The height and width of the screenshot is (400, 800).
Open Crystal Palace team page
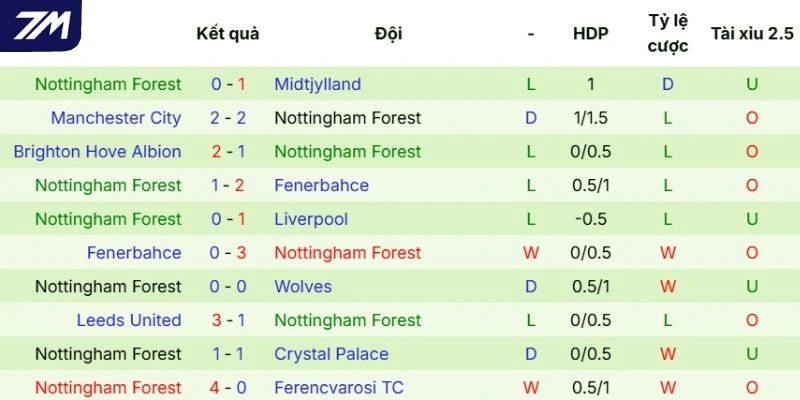pyautogui.click(x=331, y=354)
